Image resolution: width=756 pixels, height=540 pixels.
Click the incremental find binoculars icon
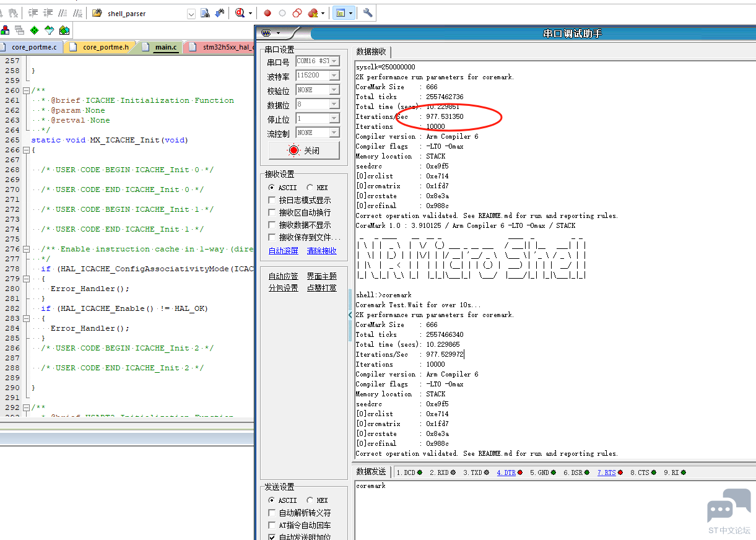219,13
